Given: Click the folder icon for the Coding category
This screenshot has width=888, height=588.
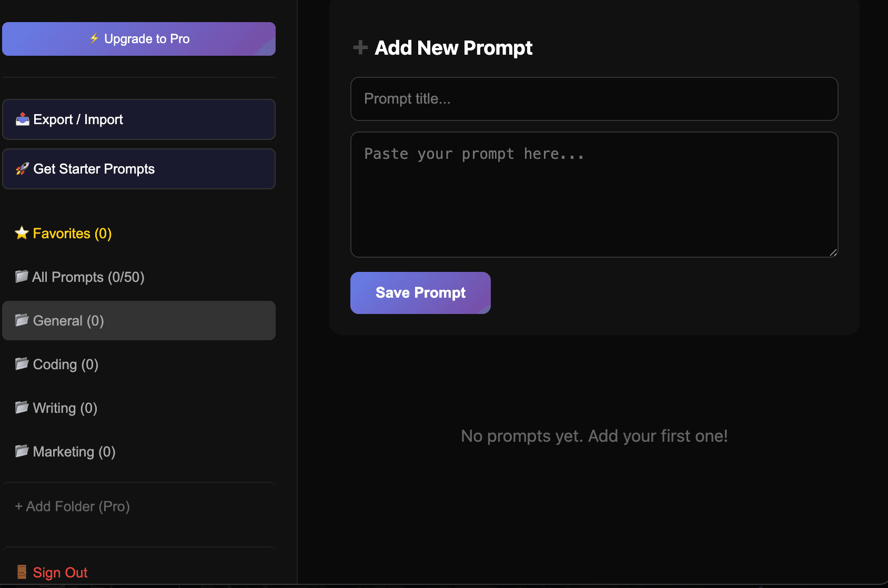Looking at the screenshot, I should point(21,364).
